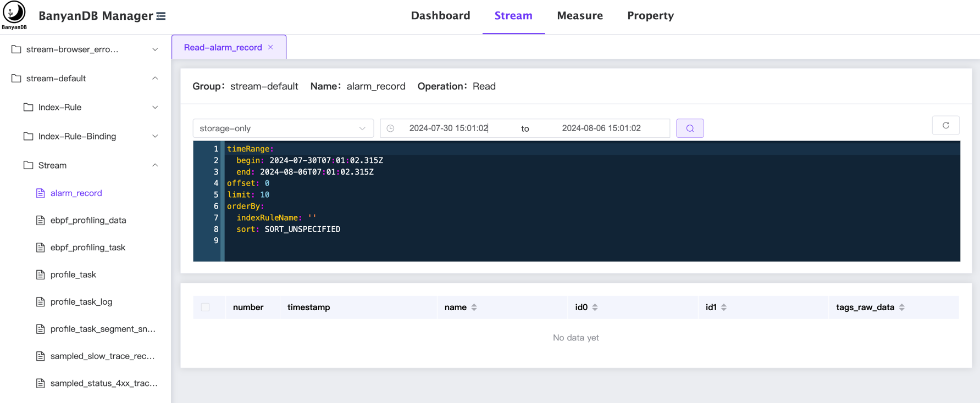
Task: Open the storage-only dropdown
Action: (283, 128)
